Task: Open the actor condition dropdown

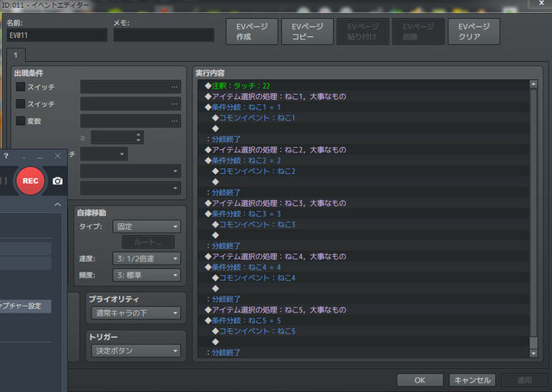Action: (x=130, y=188)
